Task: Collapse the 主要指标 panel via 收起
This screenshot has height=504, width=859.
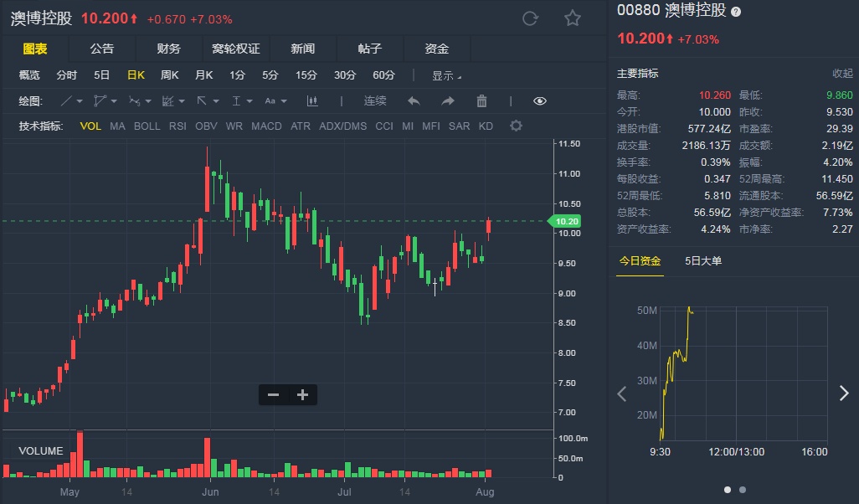Action: [842, 74]
